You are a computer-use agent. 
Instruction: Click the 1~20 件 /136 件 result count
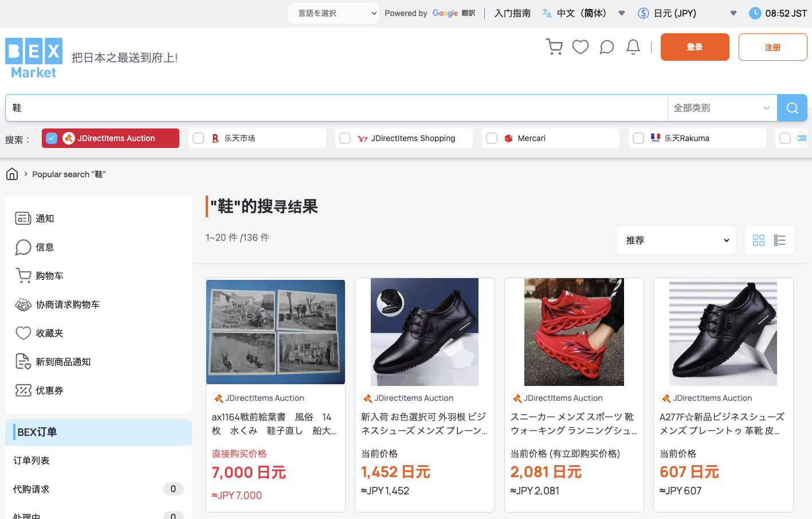click(x=237, y=237)
